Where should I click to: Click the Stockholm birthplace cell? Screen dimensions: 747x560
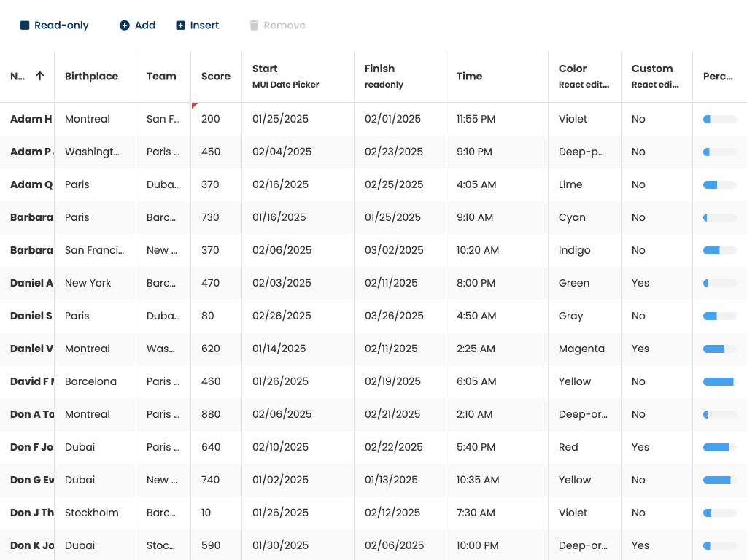tap(91, 513)
